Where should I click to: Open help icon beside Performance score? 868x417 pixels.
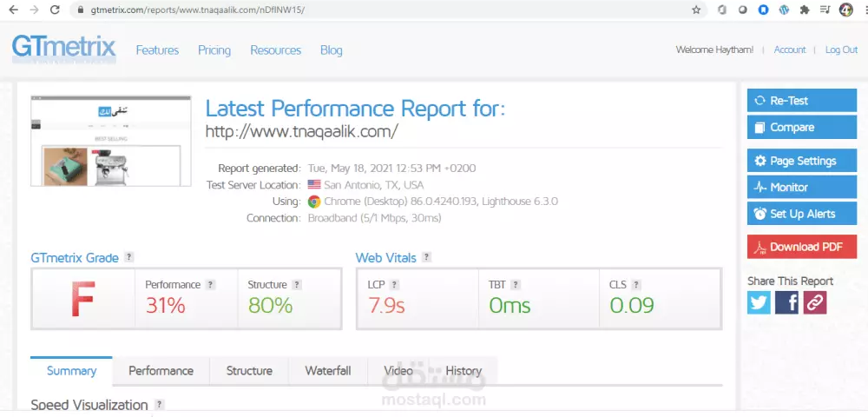coord(210,285)
